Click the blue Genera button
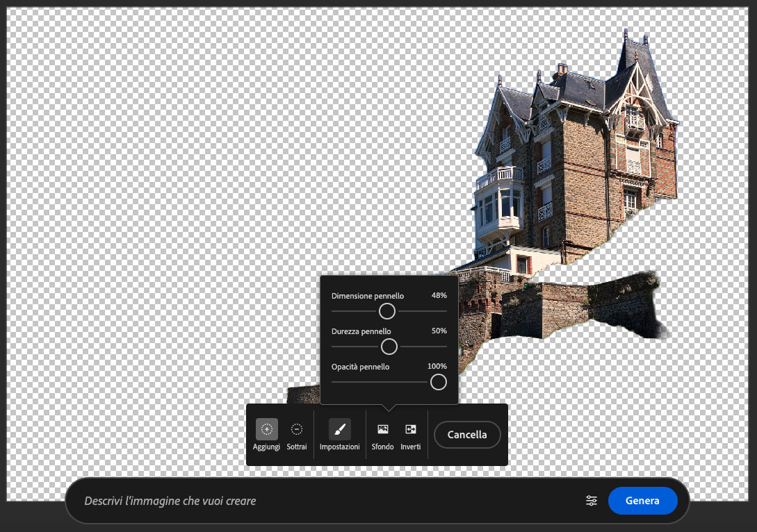This screenshot has height=532, width=757. [x=642, y=501]
